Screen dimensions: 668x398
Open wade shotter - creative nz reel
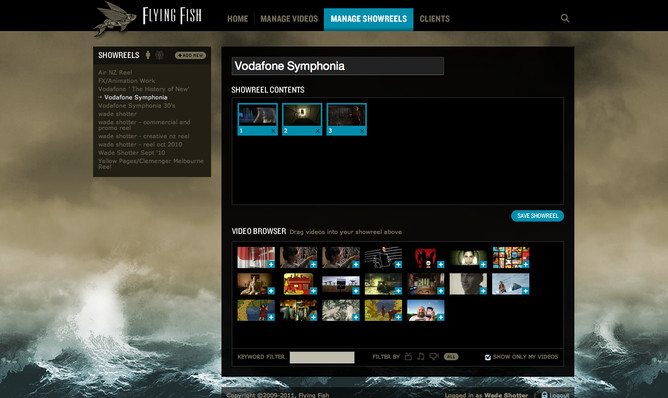(144, 136)
